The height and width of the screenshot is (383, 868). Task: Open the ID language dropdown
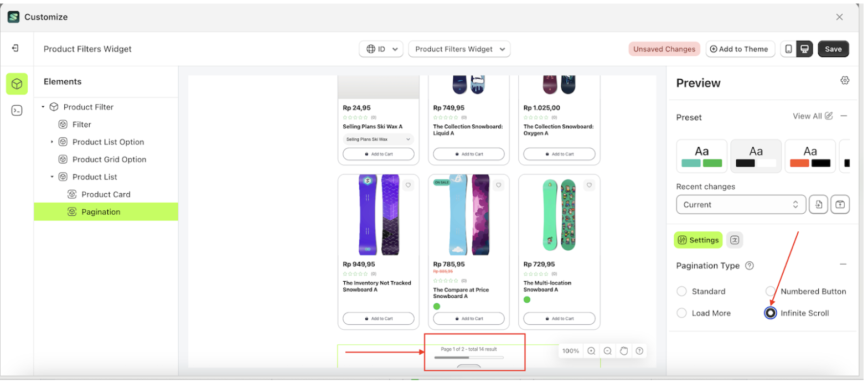[x=381, y=49]
